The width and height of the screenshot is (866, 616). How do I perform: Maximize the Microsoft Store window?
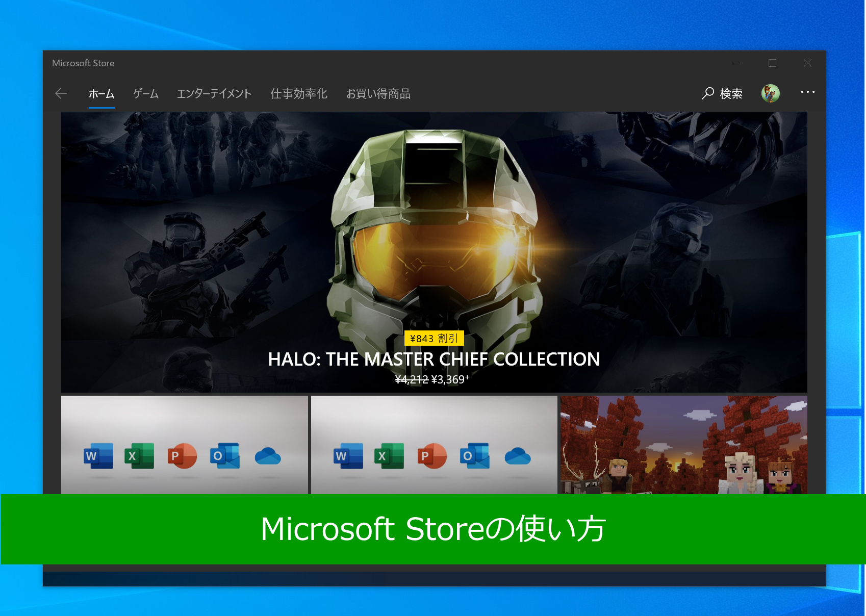pyautogui.click(x=772, y=63)
